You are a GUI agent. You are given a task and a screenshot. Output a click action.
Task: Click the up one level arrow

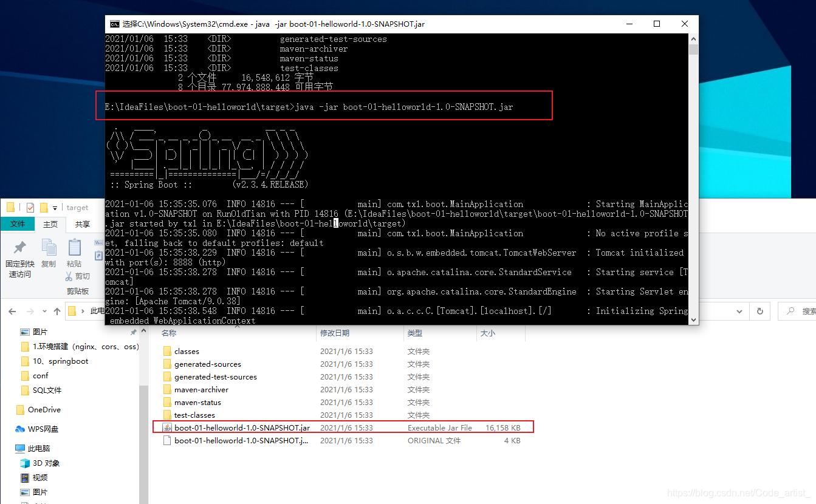point(57,311)
